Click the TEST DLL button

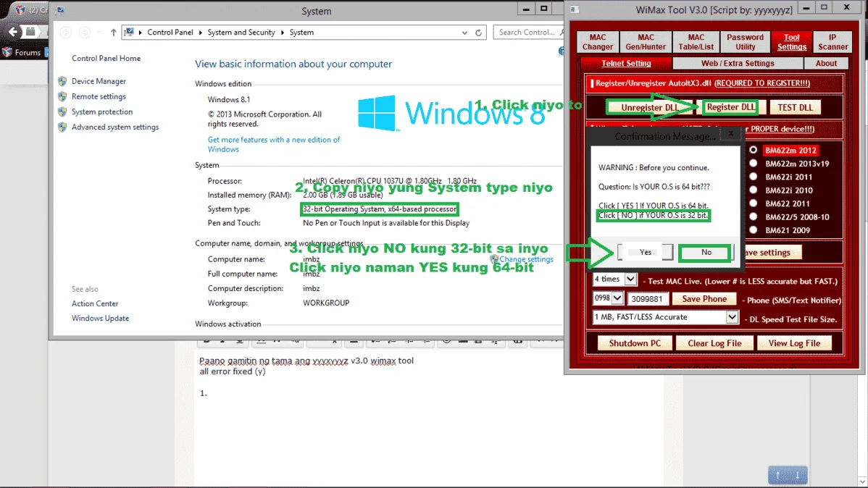click(x=795, y=107)
